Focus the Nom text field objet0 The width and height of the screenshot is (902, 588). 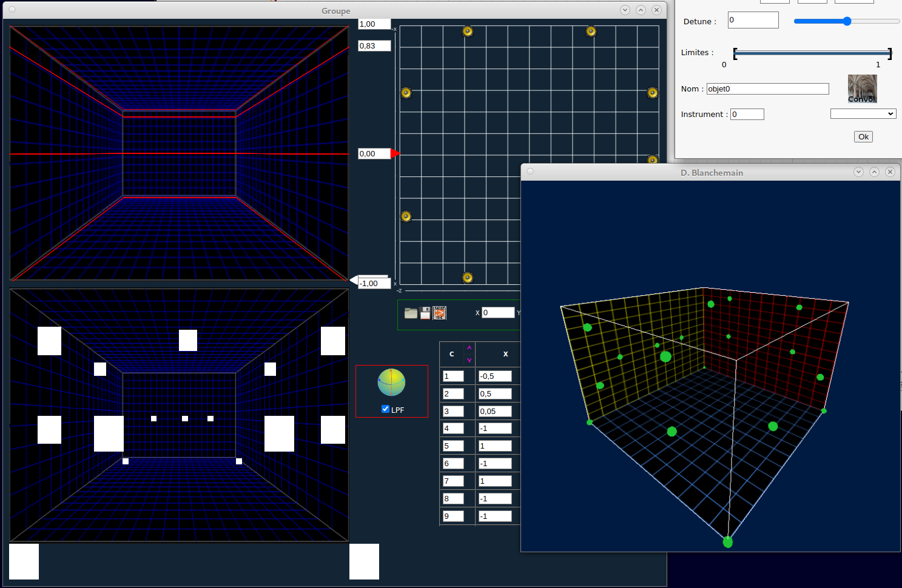coord(767,89)
